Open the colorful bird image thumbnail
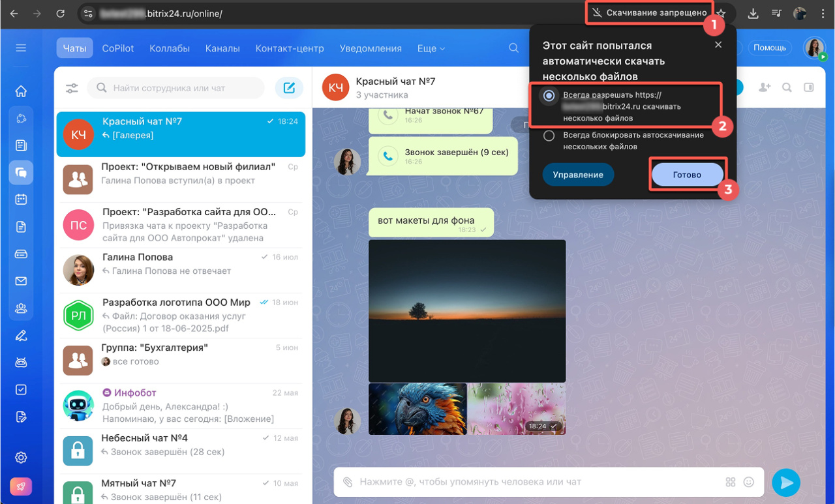 click(x=417, y=409)
